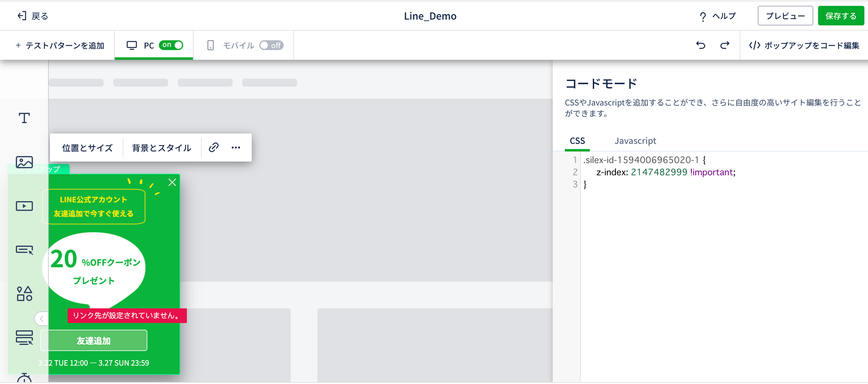
Task: Click the ポップアップ label tag above popup
Action: click(39, 169)
